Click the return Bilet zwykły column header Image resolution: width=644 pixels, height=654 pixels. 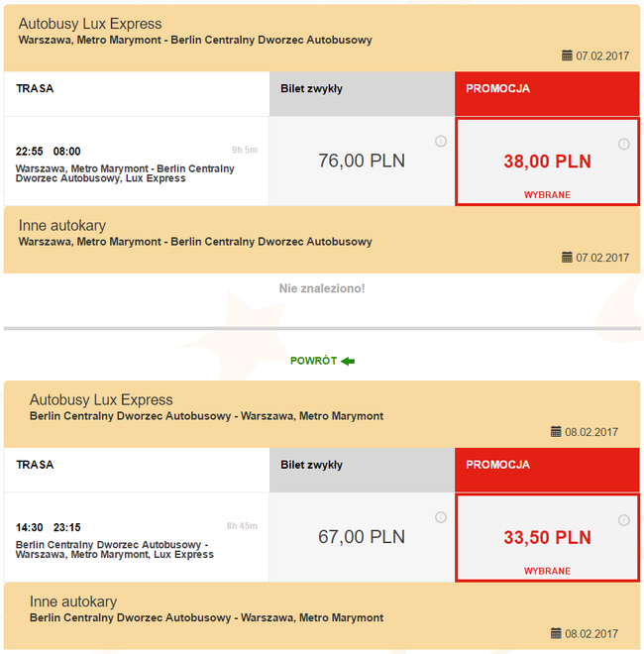[362, 470]
